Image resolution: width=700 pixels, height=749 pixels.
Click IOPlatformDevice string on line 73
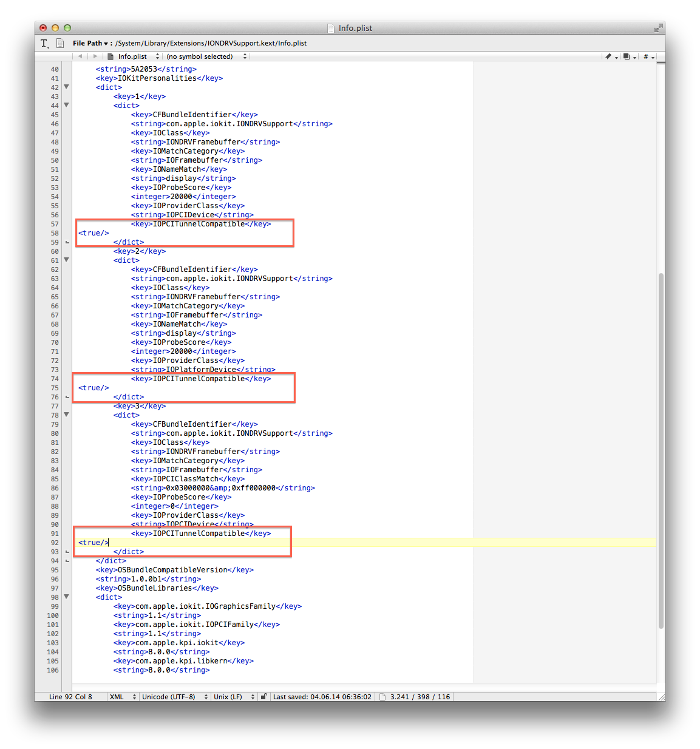pyautogui.click(x=203, y=370)
